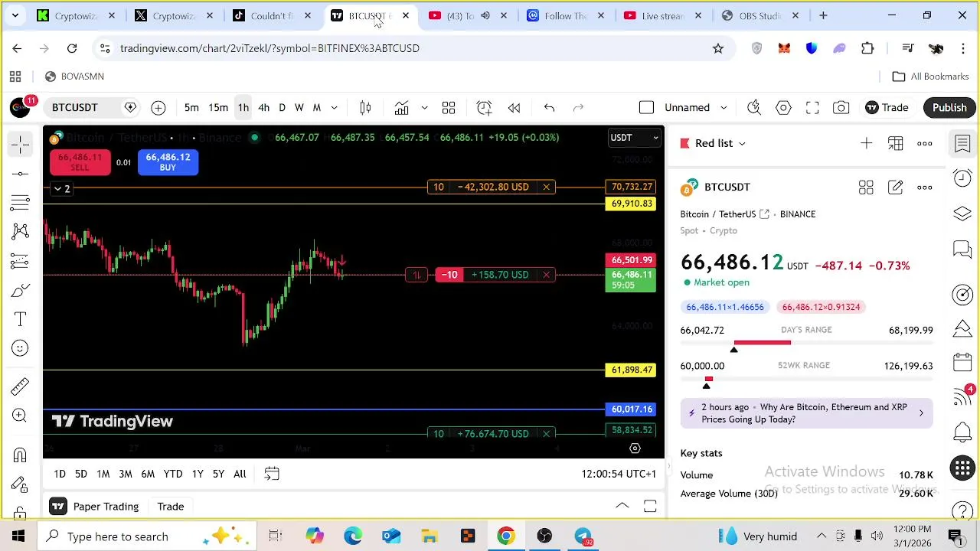The height and width of the screenshot is (551, 980).
Task: Open the indicators menu
Action: 401,108
